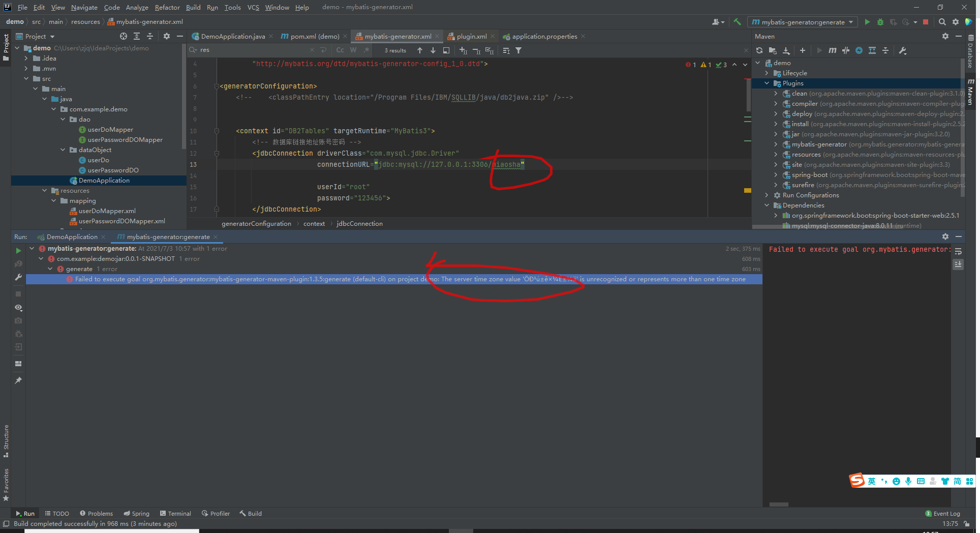Viewport: 980px width, 533px height.
Task: Toggle scroll to end in Run console
Action: [958, 264]
